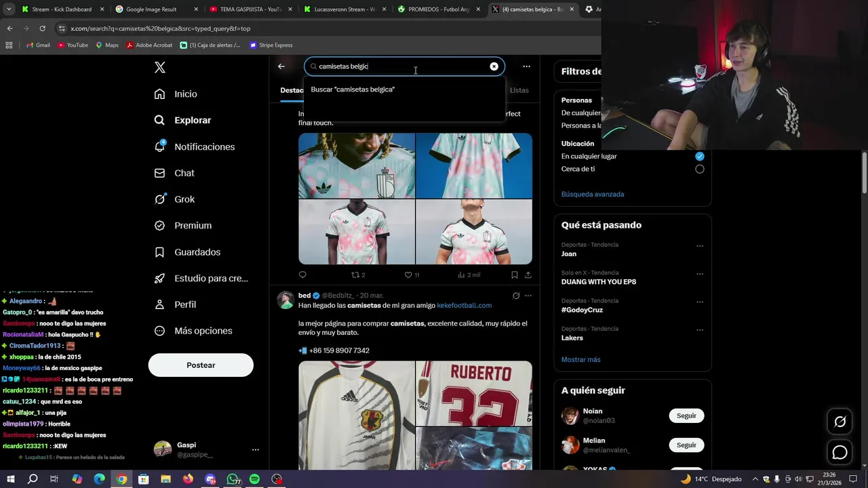Open Chat in the sidebar
This screenshot has width=868, height=488.
[174, 174]
